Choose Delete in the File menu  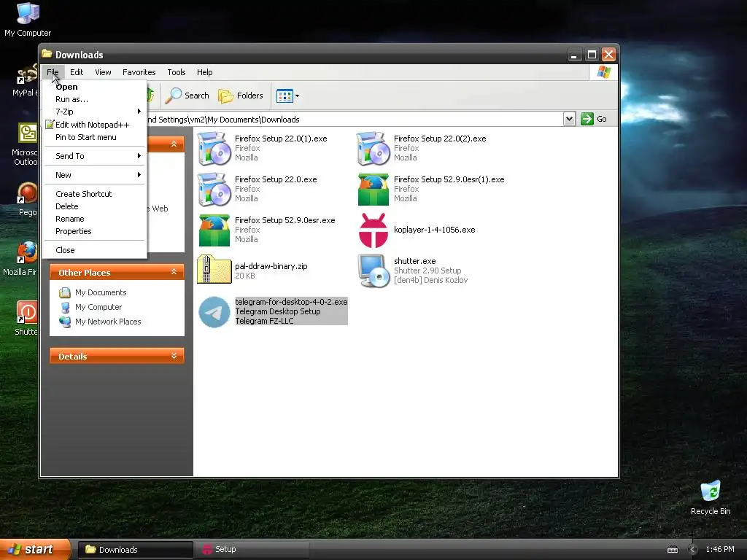(94, 206)
